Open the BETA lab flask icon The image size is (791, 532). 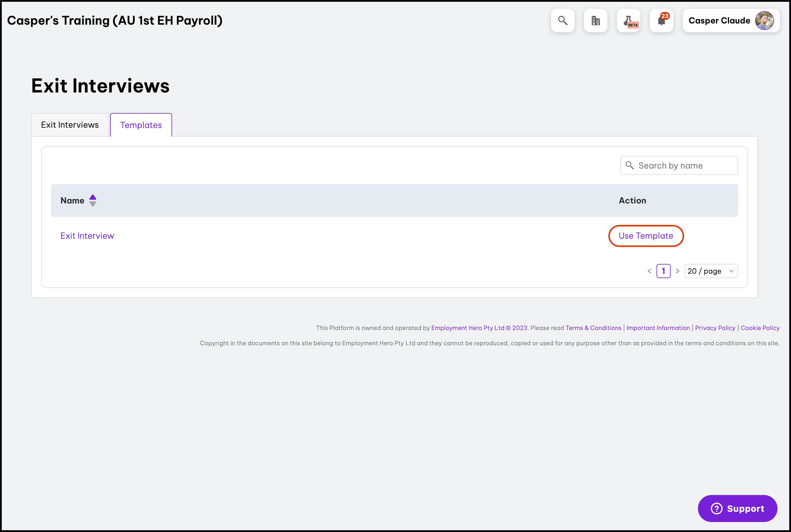(x=628, y=21)
